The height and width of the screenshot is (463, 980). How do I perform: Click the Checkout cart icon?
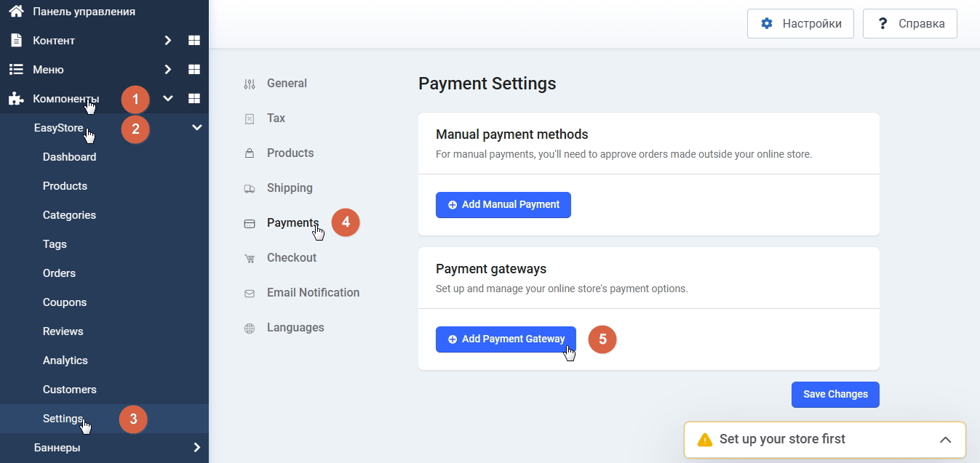click(250, 258)
